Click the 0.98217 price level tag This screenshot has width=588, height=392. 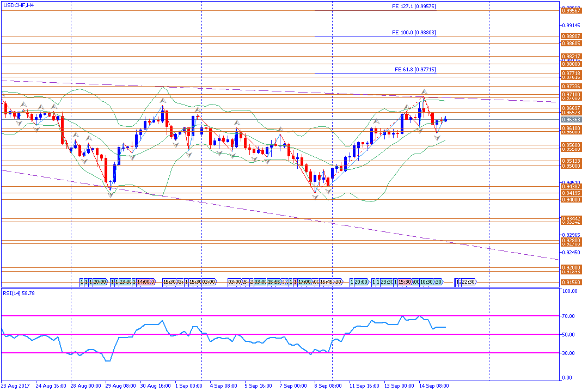coord(571,56)
